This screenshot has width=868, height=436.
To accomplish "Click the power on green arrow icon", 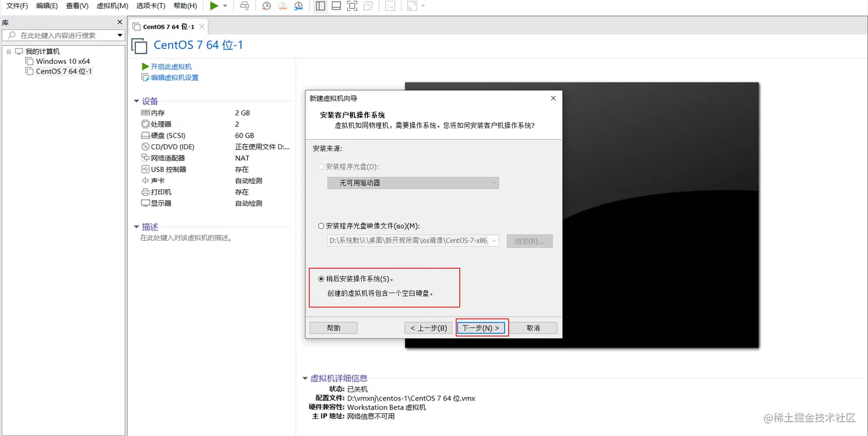I will [215, 6].
